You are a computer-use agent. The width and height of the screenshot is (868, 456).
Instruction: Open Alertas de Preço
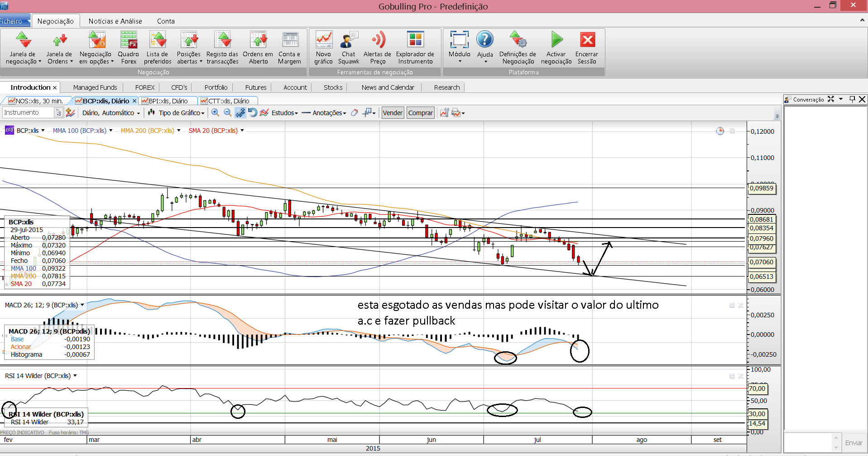coord(378,48)
